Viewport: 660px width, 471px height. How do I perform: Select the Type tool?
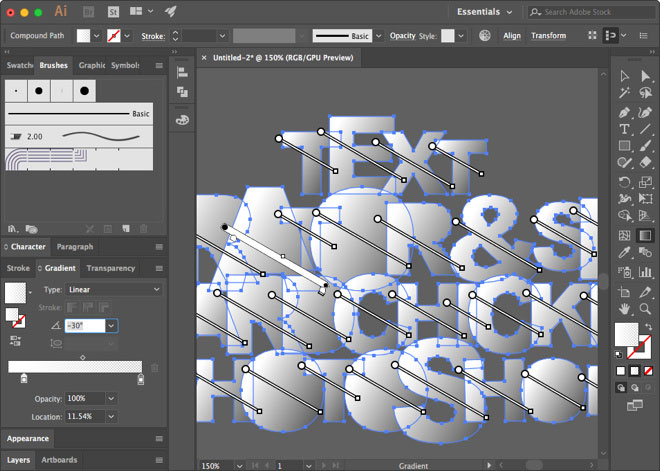(x=625, y=129)
